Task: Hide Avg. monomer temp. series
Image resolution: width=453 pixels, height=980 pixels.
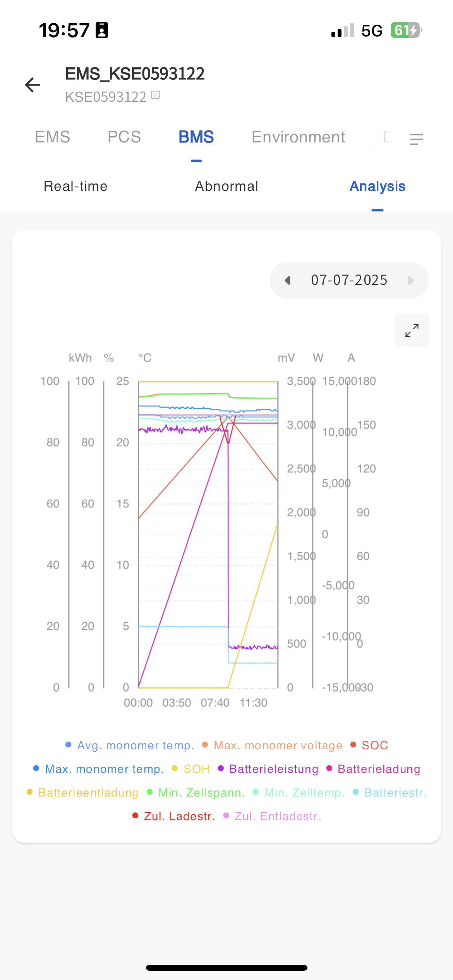Action: coord(135,745)
